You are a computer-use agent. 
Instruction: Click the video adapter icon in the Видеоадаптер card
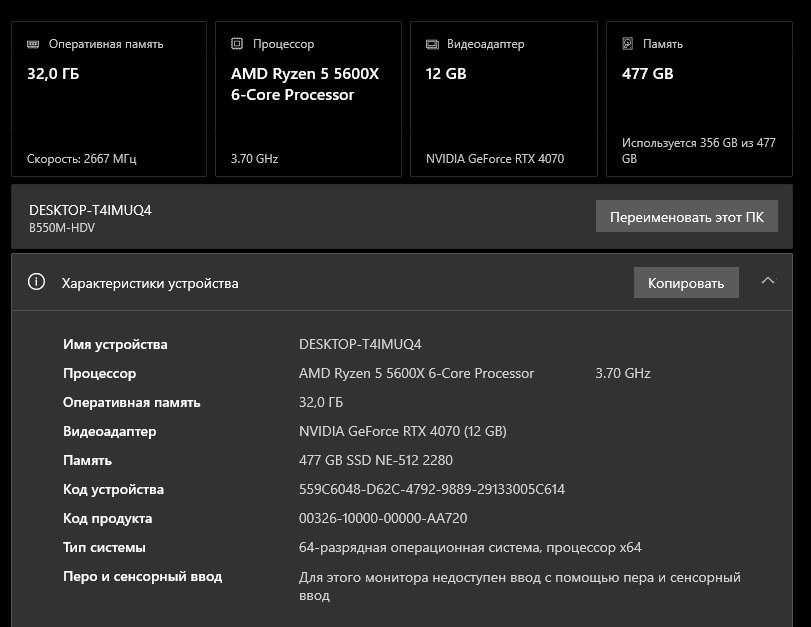coord(432,44)
